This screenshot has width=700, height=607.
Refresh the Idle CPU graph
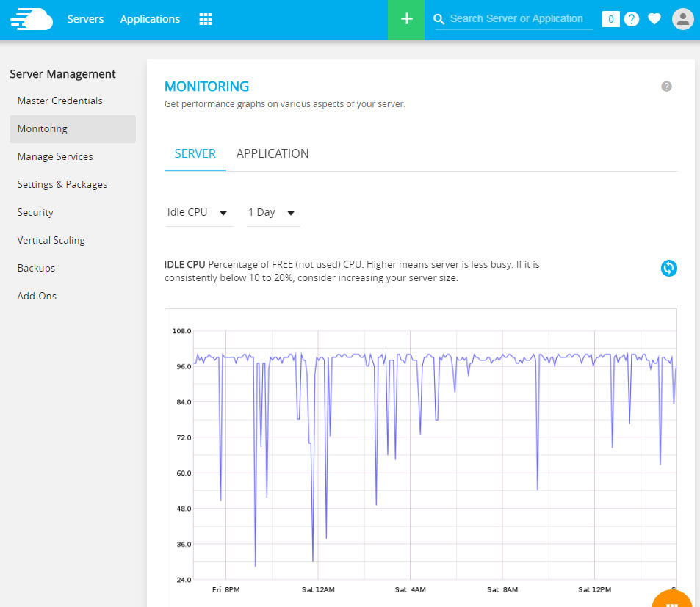pyautogui.click(x=668, y=268)
